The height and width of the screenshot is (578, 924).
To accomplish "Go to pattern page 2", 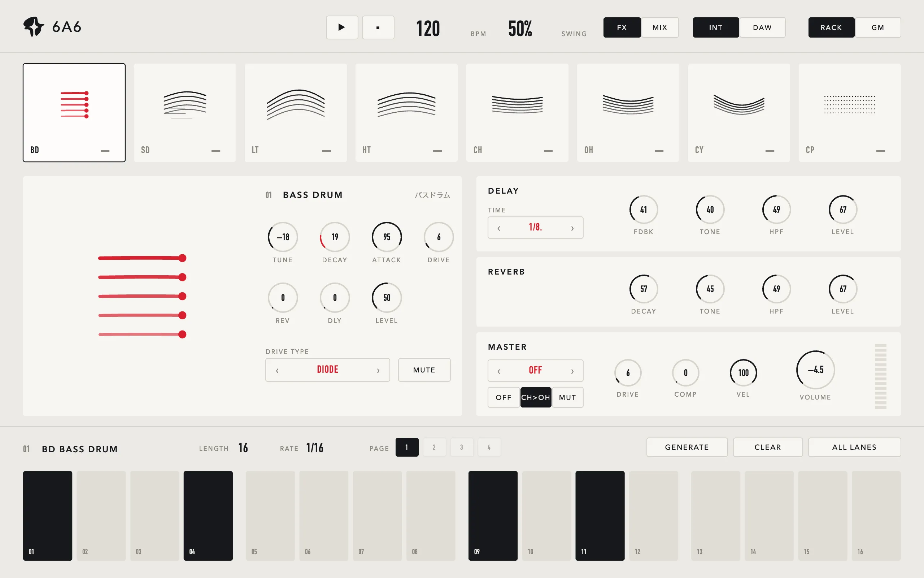I will point(434,447).
